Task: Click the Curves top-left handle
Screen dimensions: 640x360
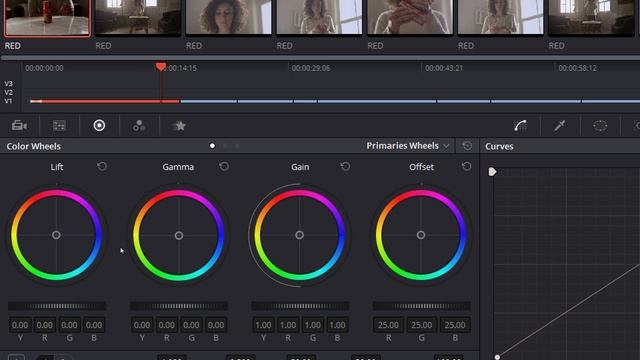Action: click(492, 172)
